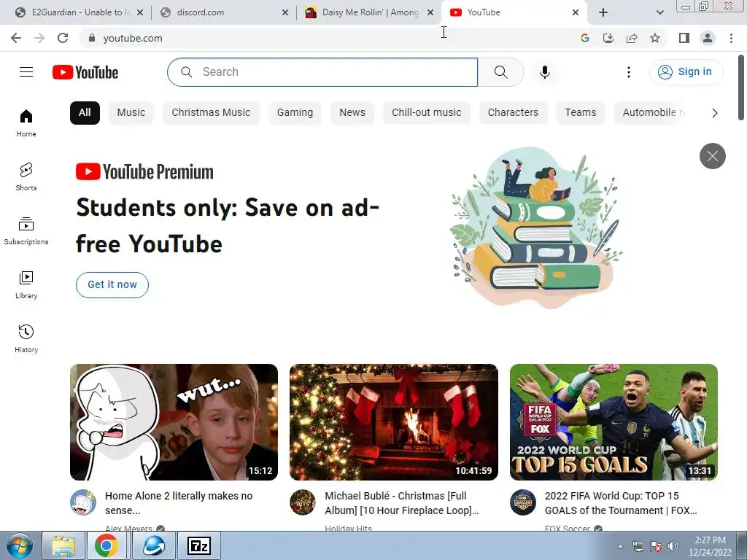
Task: Toggle the Chrome side panel
Action: coord(684,38)
